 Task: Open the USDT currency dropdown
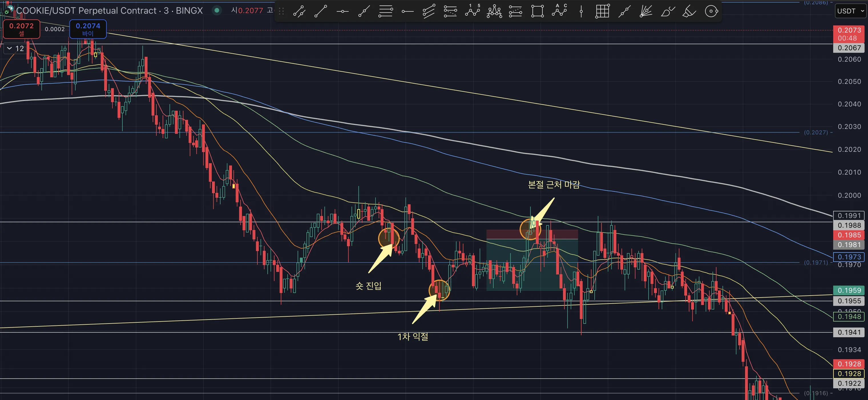[x=851, y=11]
